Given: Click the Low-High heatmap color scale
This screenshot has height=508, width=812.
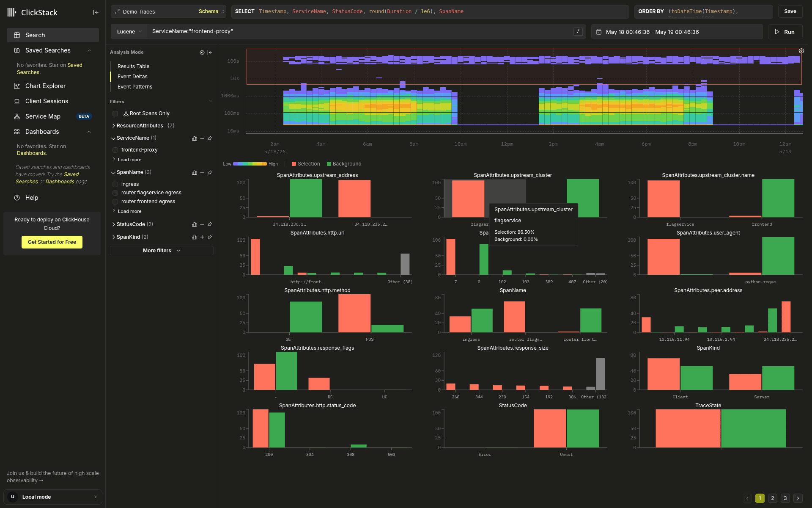Looking at the screenshot, I should pos(250,164).
